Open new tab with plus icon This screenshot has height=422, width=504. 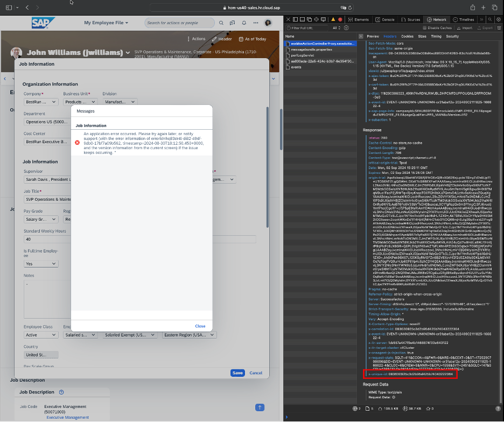pyautogui.click(x=483, y=8)
